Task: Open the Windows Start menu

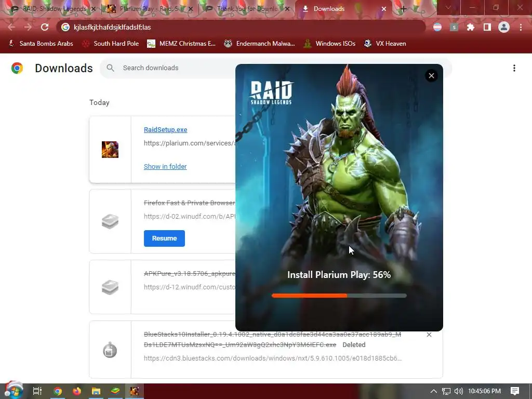Action: tap(14, 391)
